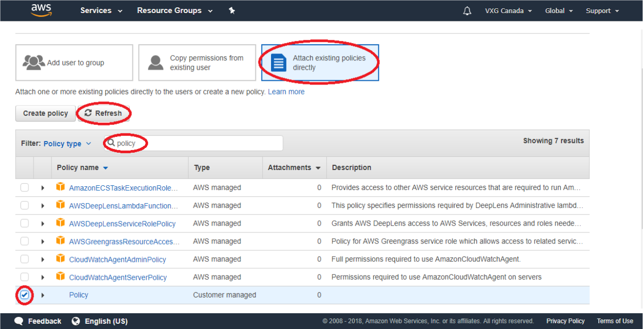Open the Services menu
This screenshot has height=329, width=644.
pos(101,10)
